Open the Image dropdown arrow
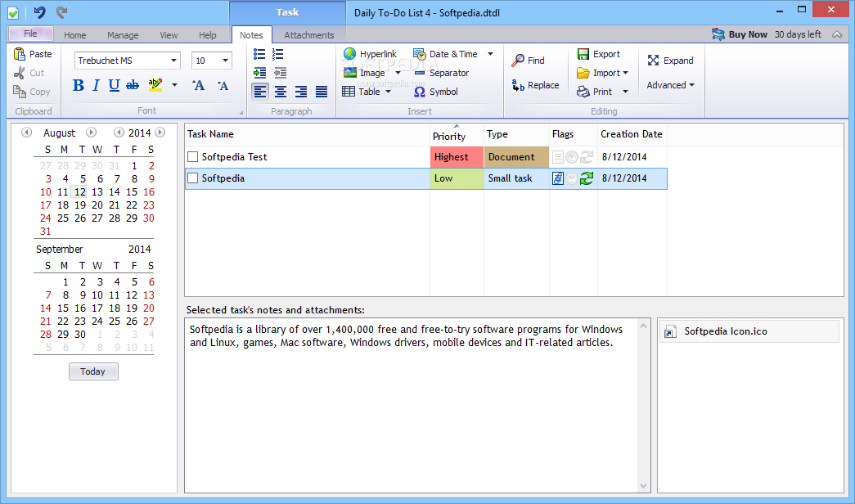This screenshot has height=504, width=855. (x=398, y=73)
